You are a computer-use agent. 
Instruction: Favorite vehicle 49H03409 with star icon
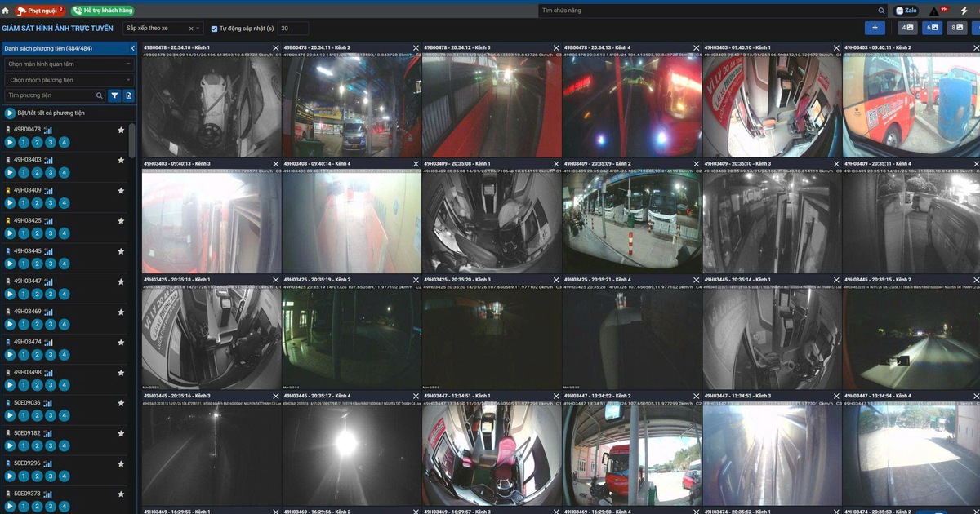click(121, 190)
